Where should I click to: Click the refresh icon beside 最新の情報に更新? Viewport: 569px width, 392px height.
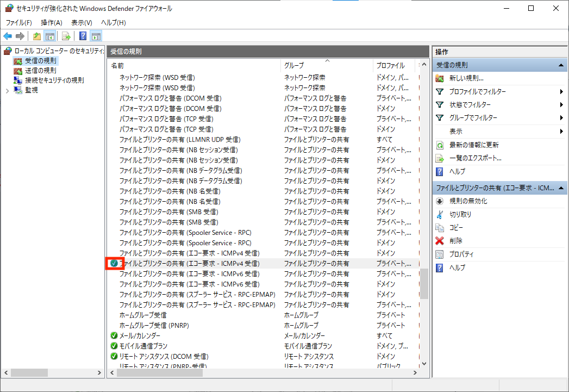click(440, 145)
